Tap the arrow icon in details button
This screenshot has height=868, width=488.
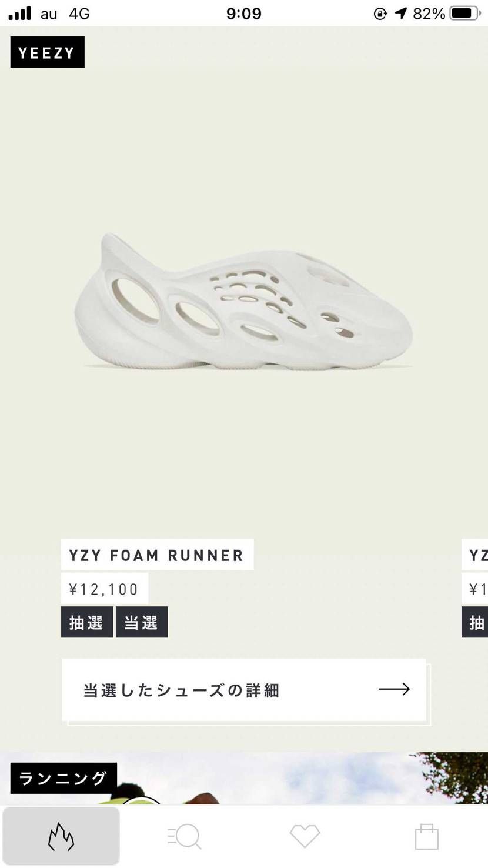point(394,689)
